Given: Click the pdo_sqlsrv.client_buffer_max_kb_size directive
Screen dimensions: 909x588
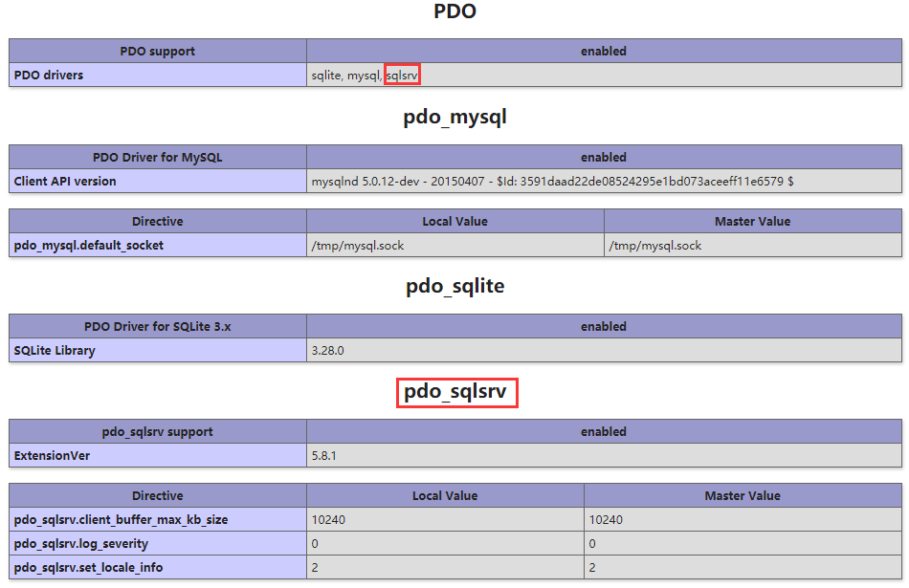Looking at the screenshot, I should pyautogui.click(x=121, y=519).
